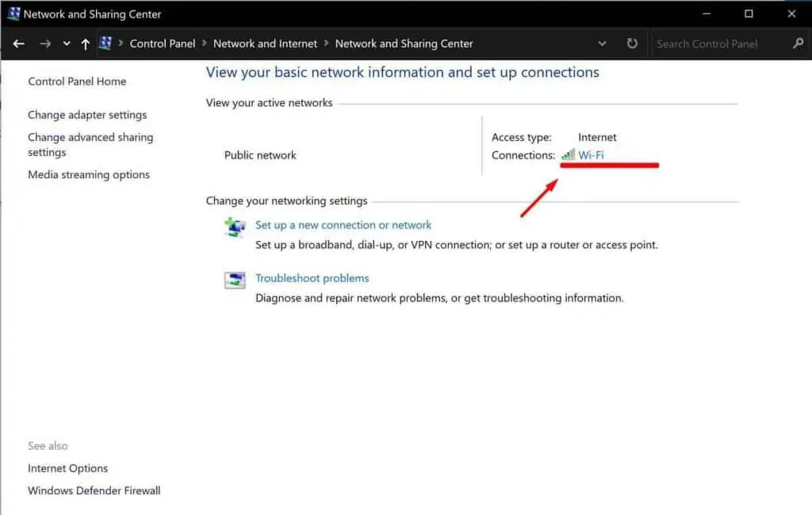Viewport: 812px width, 515px height.
Task: Click the Wi-Fi signal strength icon
Action: coord(568,155)
